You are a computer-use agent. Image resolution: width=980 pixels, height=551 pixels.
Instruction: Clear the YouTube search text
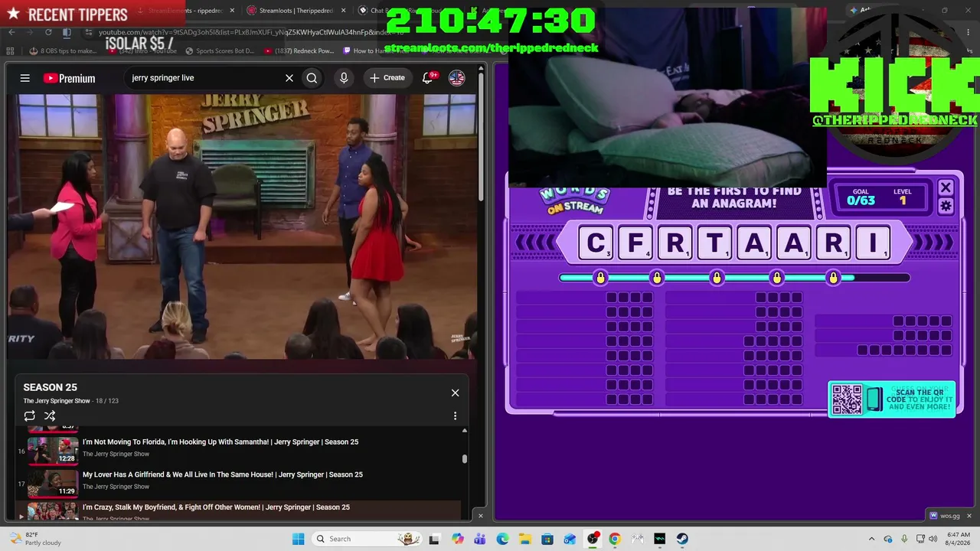[x=289, y=78]
